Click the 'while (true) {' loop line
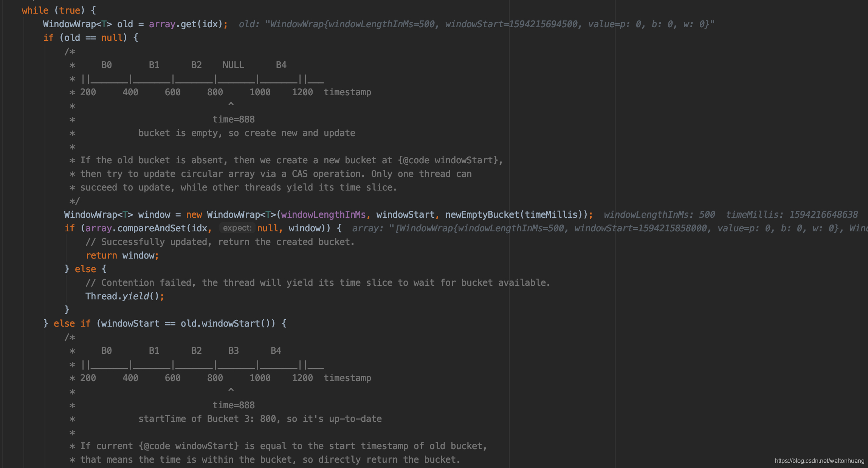 point(59,11)
